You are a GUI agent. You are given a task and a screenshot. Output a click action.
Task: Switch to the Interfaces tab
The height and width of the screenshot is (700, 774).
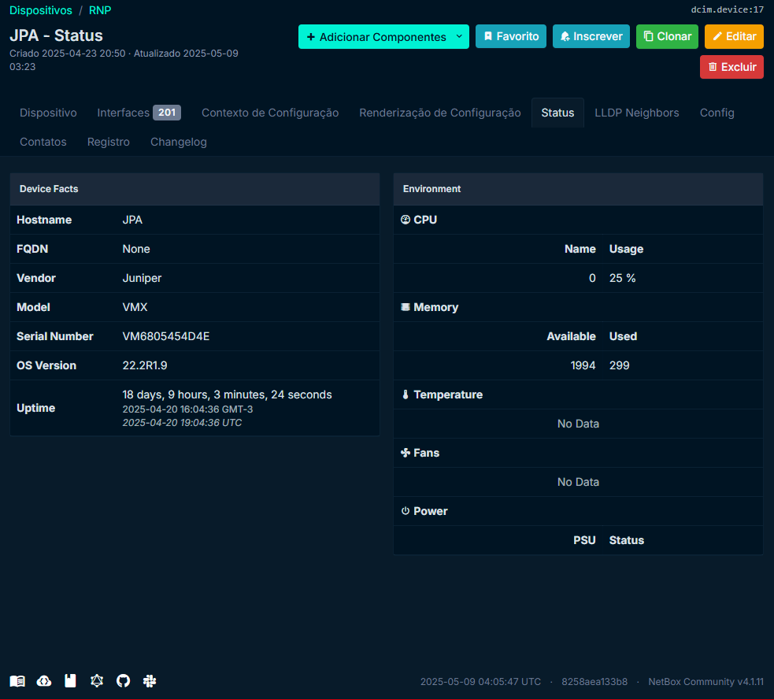pyautogui.click(x=139, y=113)
